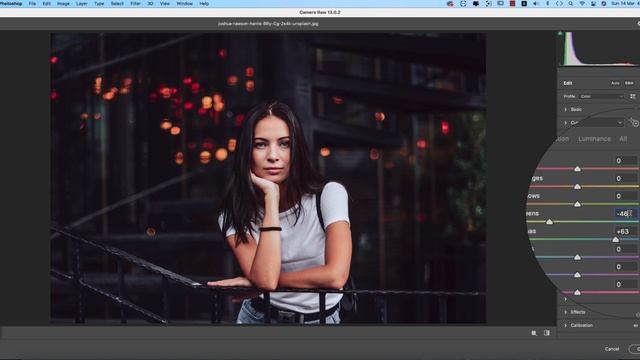Open the Profile dropdown set to Color
This screenshot has width=640, height=360.
[x=602, y=96]
